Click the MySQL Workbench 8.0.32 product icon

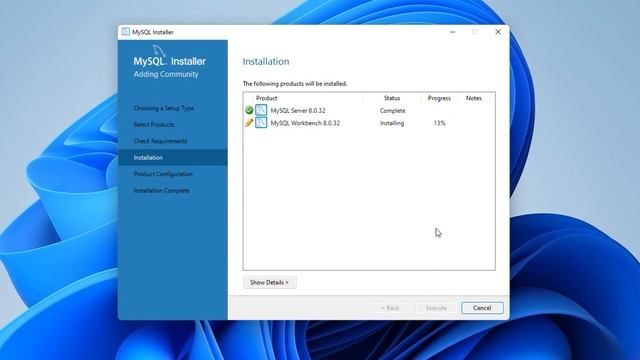click(x=261, y=122)
